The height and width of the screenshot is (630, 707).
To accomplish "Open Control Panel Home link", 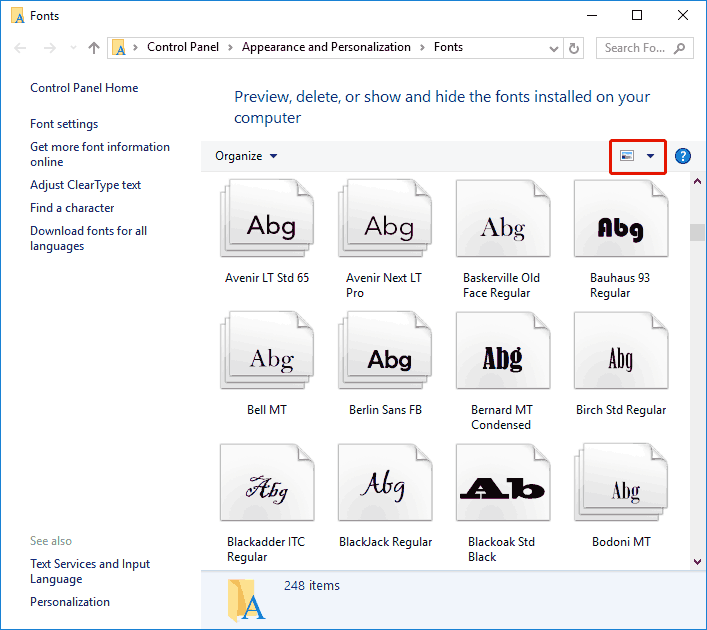I will 84,88.
